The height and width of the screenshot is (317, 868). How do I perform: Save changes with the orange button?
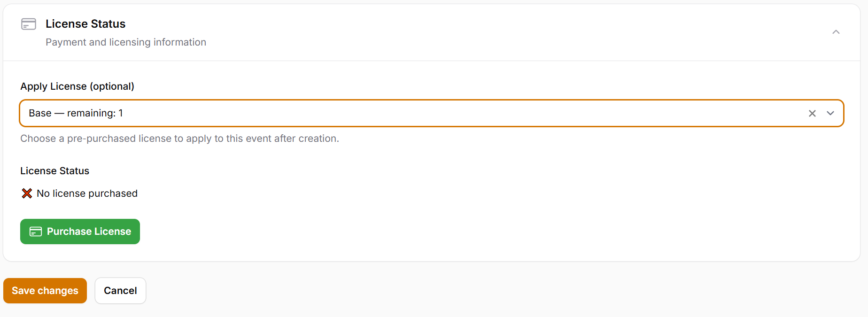point(45,291)
